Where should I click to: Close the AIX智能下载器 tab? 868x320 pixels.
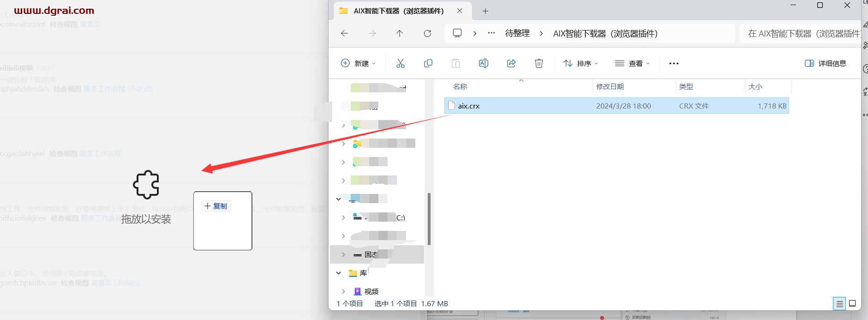(460, 11)
